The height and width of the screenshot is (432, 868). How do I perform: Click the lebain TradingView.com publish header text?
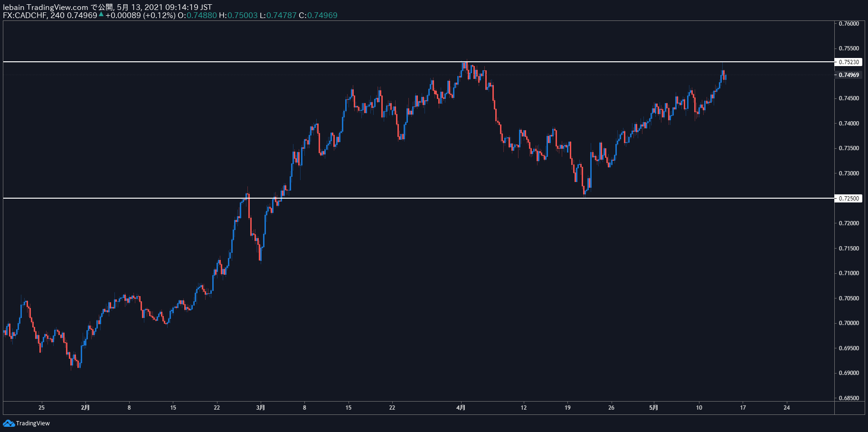(107, 7)
